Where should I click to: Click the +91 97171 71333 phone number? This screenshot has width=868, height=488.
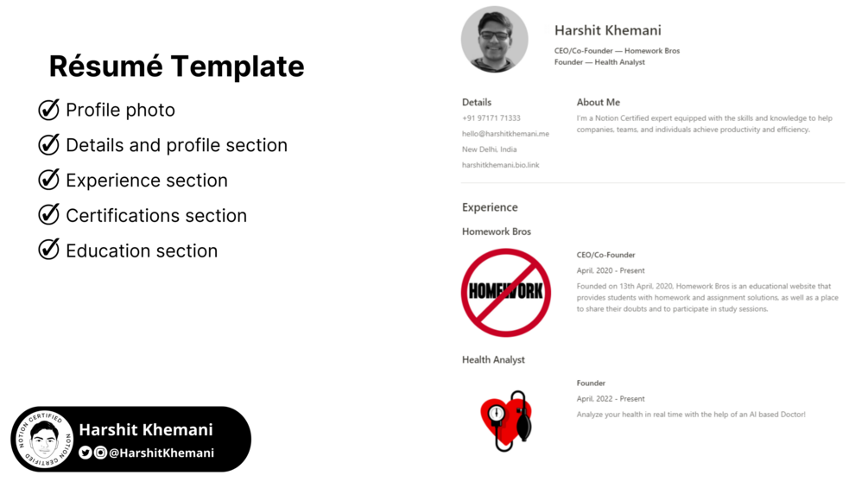pos(491,118)
